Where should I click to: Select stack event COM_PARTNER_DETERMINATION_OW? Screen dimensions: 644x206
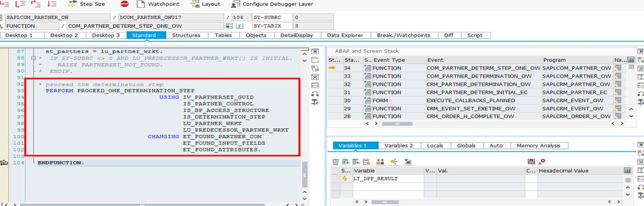coord(479,76)
